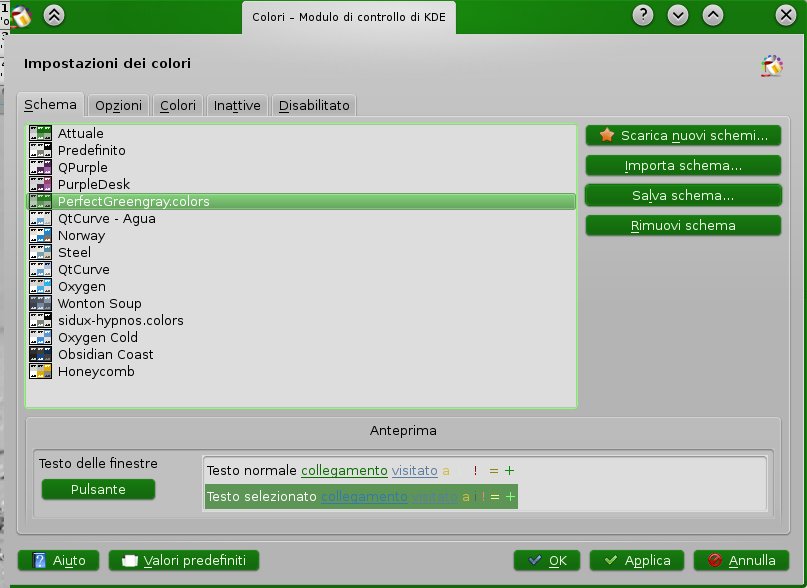Click the collegamento link in Testo selezionato row

click(x=364, y=496)
